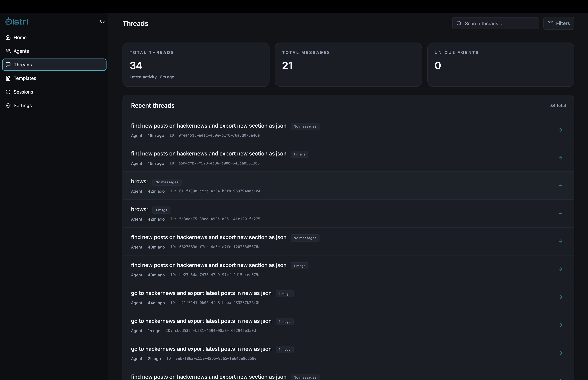Open Agents via the people icon
The width and height of the screenshot is (588, 380).
[x=8, y=51]
